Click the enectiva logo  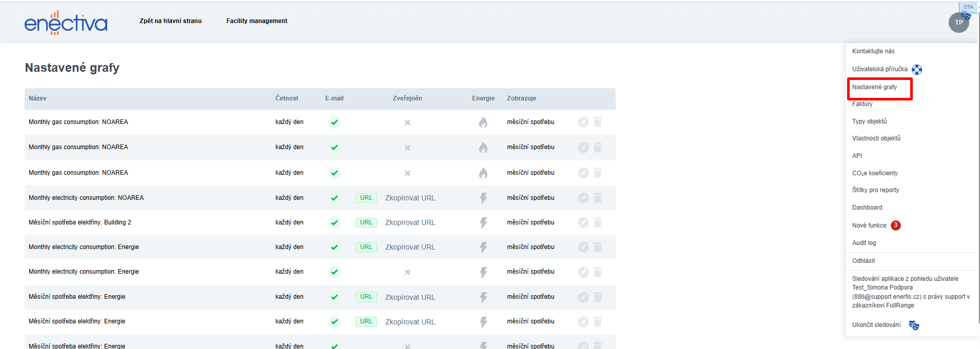(x=66, y=23)
